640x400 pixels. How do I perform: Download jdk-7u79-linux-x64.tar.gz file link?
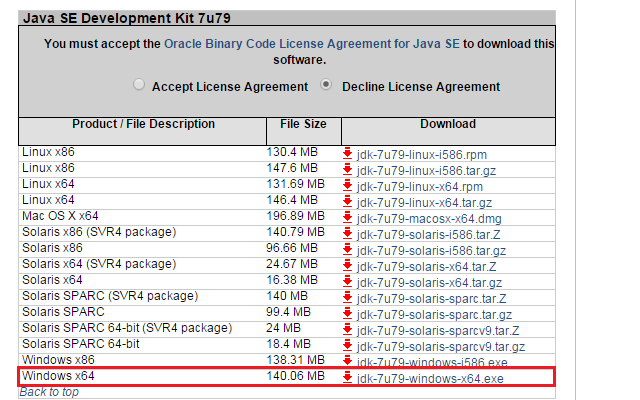(424, 202)
